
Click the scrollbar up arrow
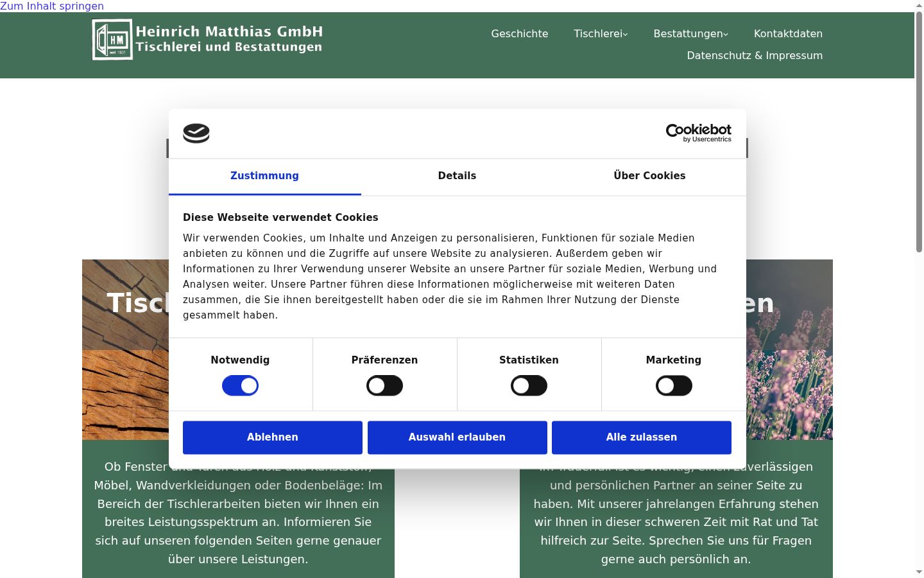(919, 5)
